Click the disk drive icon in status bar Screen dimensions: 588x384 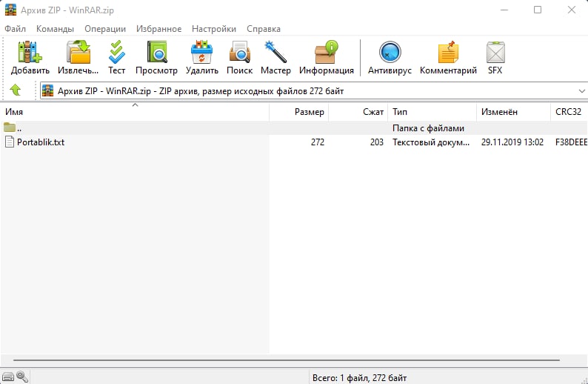[8, 377]
